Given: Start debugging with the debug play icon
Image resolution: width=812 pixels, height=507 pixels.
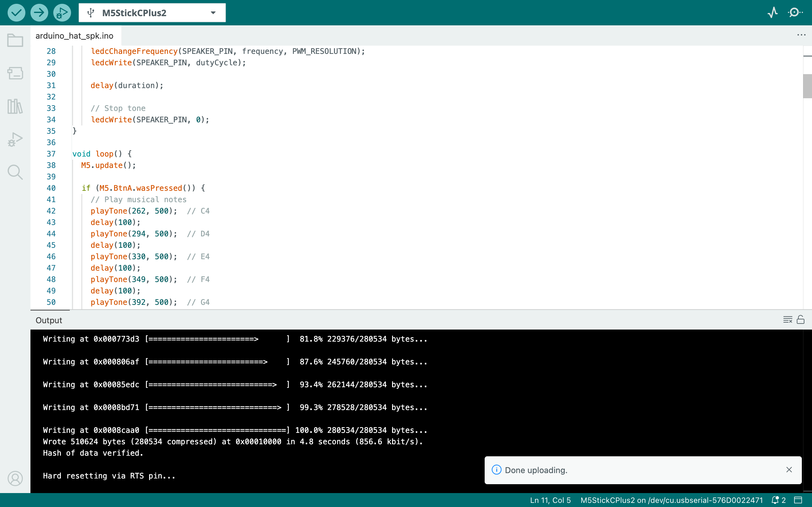Looking at the screenshot, I should (x=62, y=13).
